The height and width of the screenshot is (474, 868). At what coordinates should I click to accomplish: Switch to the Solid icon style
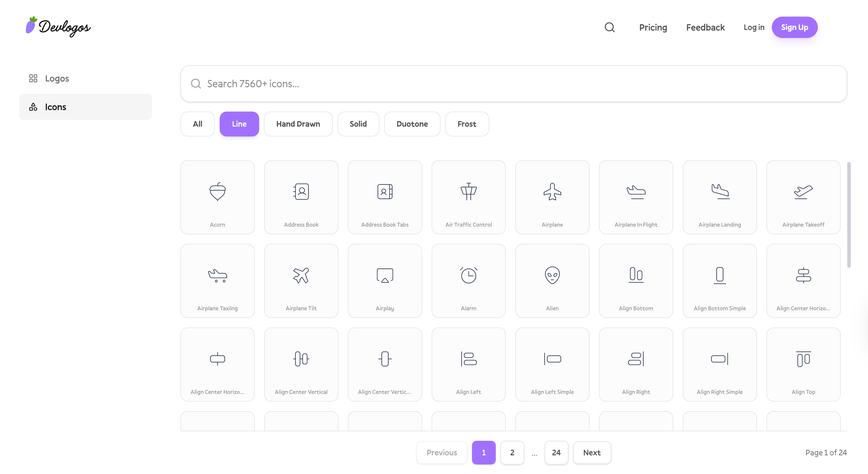358,124
